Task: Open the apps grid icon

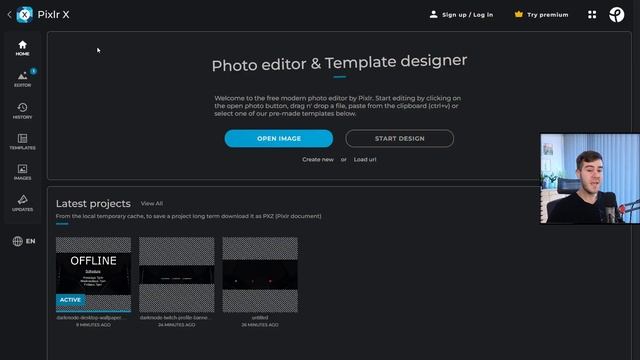Action: click(x=592, y=15)
